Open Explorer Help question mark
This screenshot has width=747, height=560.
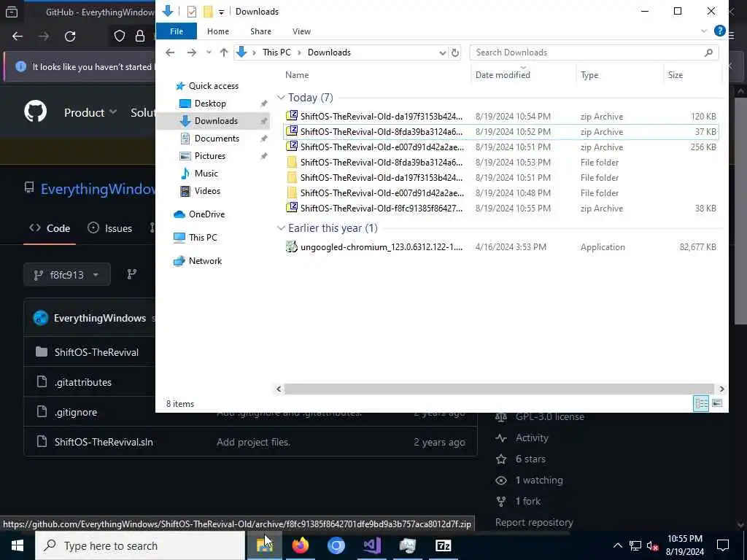[719, 31]
